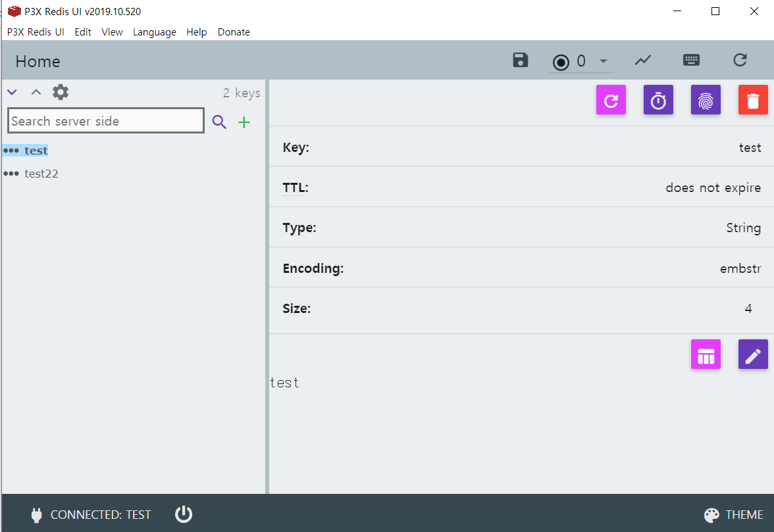Click the 'String' type value
774x532 pixels.
click(x=744, y=228)
